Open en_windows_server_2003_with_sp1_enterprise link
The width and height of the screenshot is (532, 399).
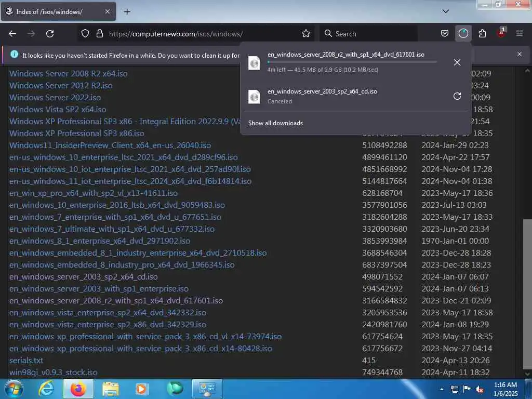point(99,288)
